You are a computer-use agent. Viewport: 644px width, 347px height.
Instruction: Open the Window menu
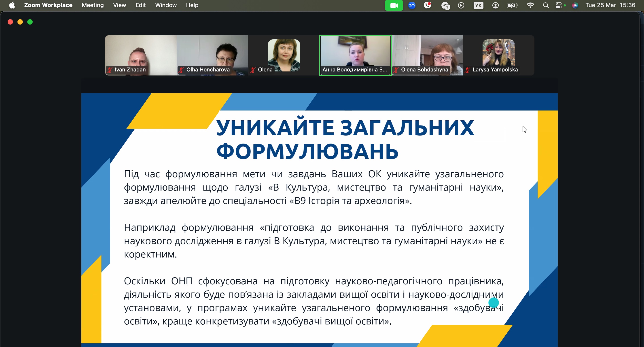[x=166, y=5]
